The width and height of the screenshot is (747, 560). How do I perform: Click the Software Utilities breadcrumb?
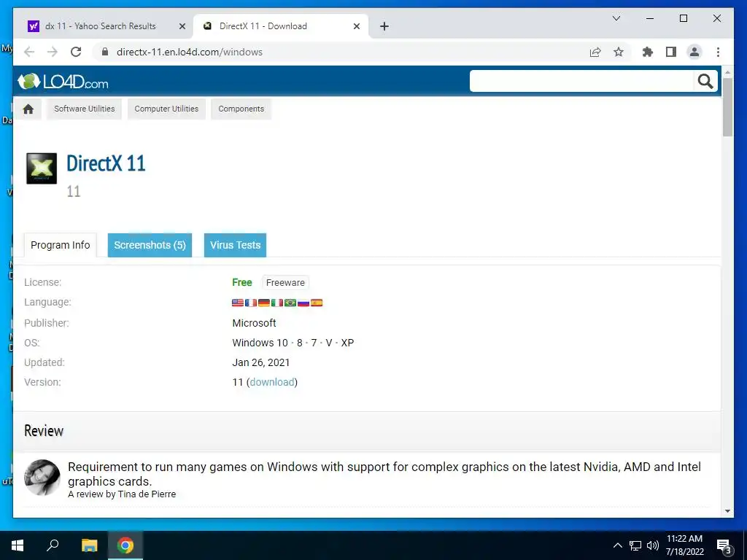click(x=85, y=109)
